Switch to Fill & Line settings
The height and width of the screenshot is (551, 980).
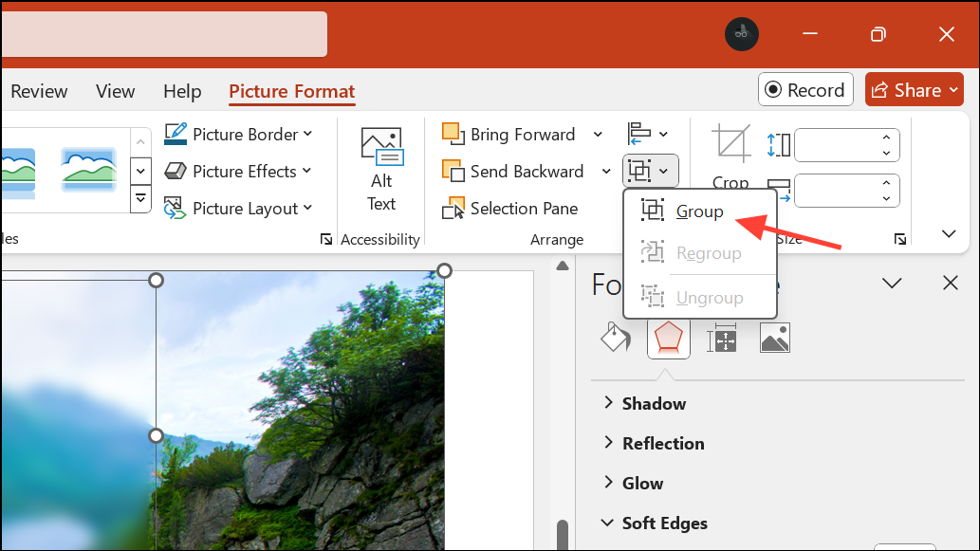(x=615, y=338)
